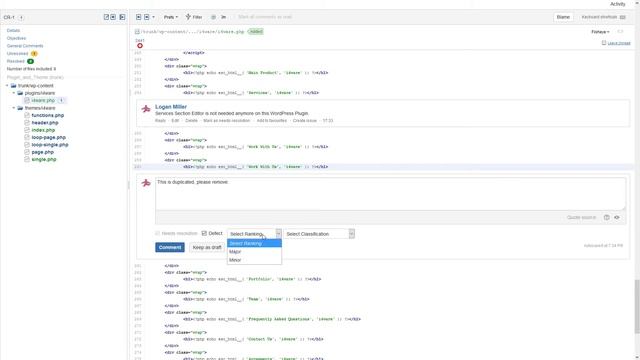640x360 pixels.
Task: Open the Select Classification dropdown
Action: pos(319,234)
